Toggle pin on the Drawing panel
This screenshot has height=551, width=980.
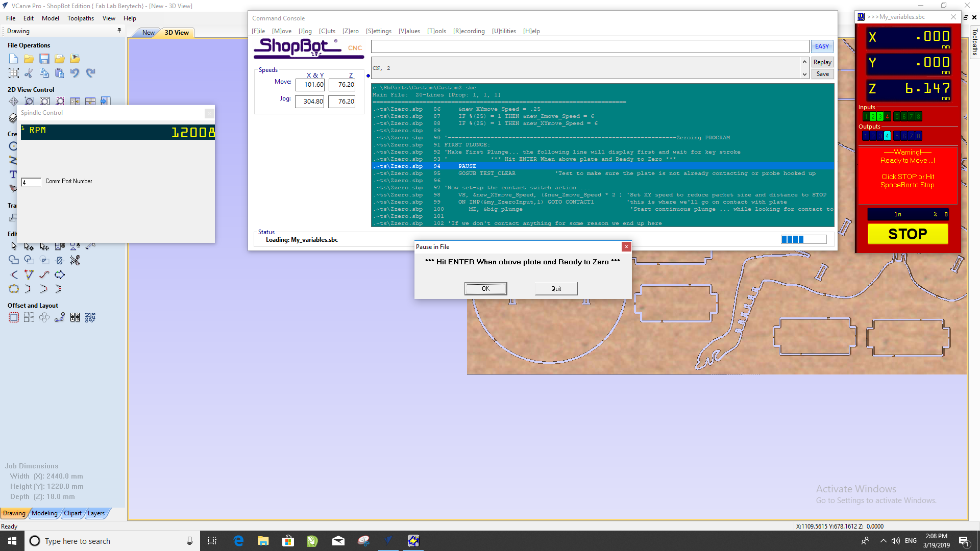119,31
